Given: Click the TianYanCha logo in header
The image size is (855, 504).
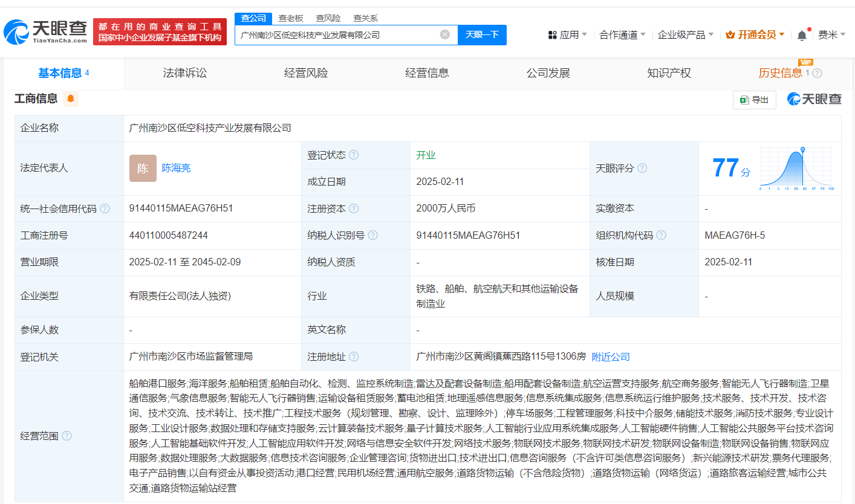Looking at the screenshot, I should 46,31.
